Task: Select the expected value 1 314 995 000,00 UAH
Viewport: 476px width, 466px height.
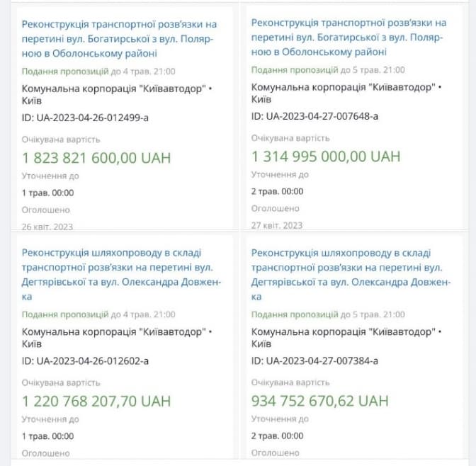Action: [326, 157]
